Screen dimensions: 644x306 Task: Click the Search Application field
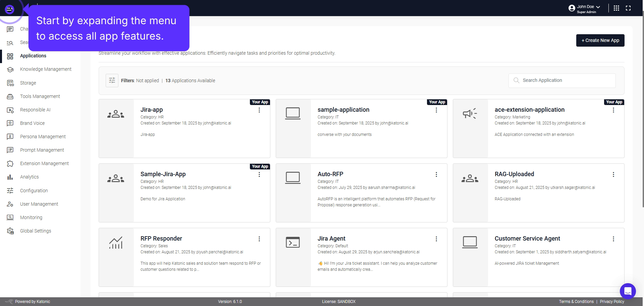pos(561,80)
